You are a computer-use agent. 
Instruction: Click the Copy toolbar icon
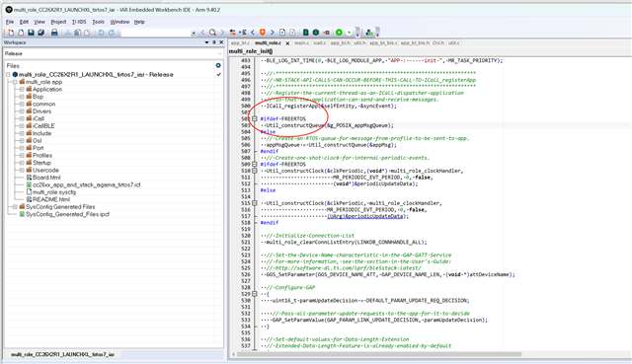(x=77, y=33)
